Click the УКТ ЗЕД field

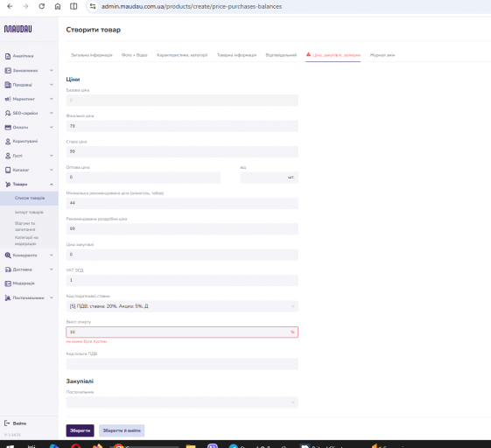182,280
